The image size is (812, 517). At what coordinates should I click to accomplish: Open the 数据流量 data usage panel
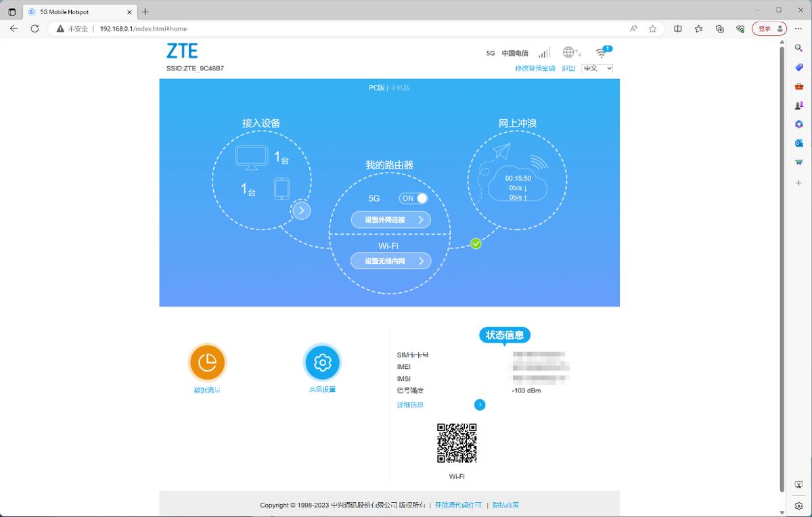[x=207, y=363]
